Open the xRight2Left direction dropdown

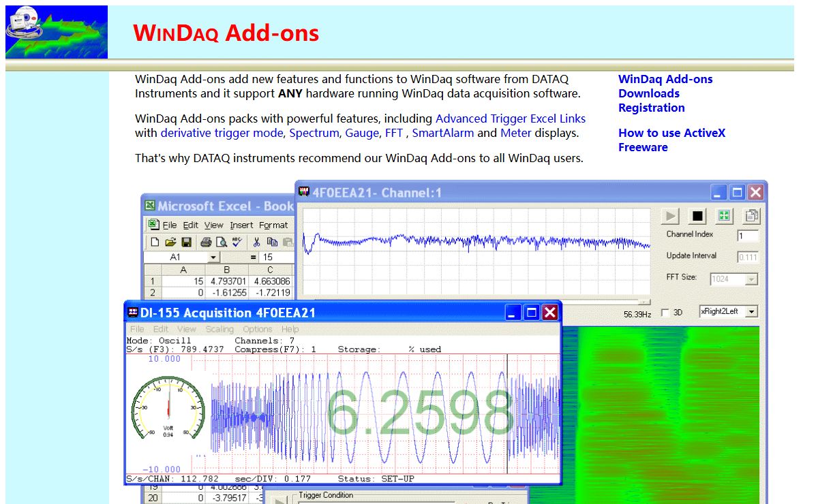(x=751, y=312)
